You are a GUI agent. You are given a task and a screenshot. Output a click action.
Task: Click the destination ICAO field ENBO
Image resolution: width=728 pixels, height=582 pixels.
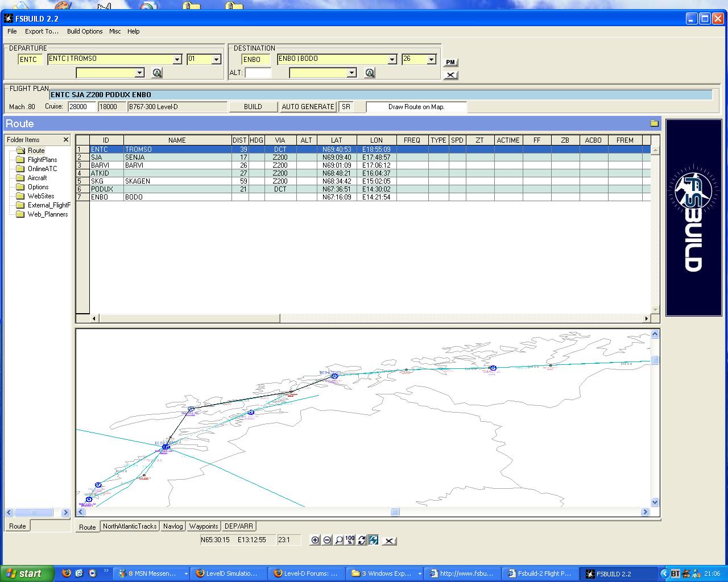255,59
